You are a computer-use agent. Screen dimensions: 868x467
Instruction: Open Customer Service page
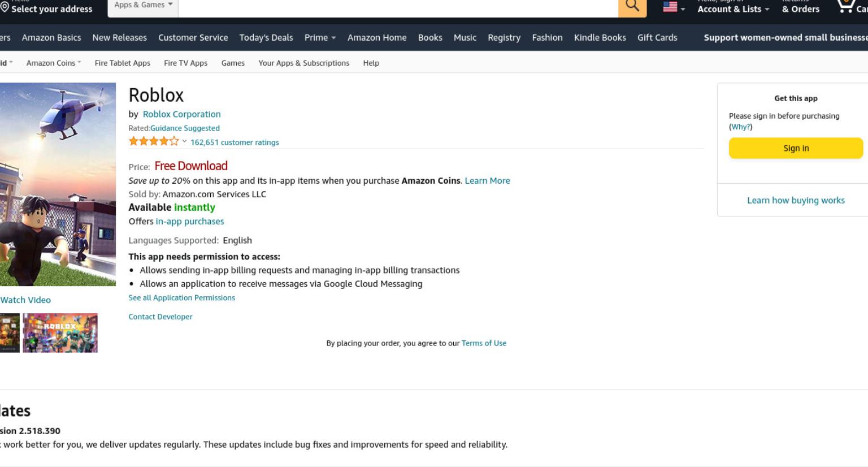coord(193,37)
